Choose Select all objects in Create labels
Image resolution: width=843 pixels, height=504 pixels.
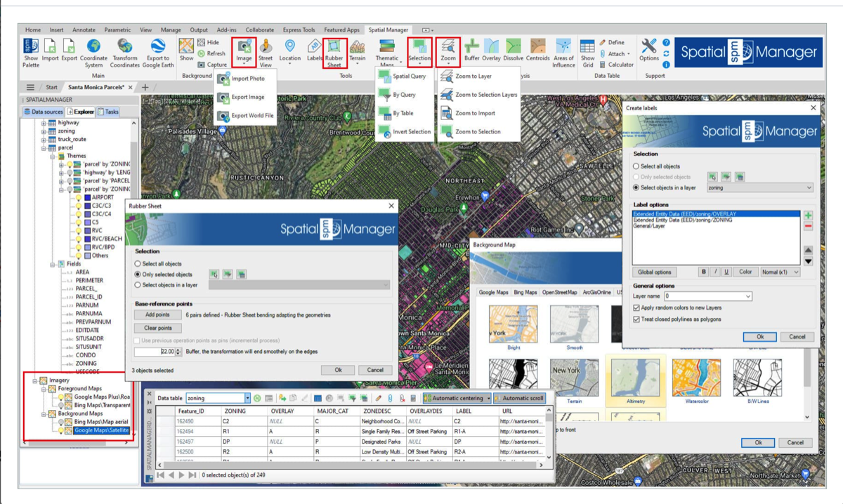coord(657,166)
